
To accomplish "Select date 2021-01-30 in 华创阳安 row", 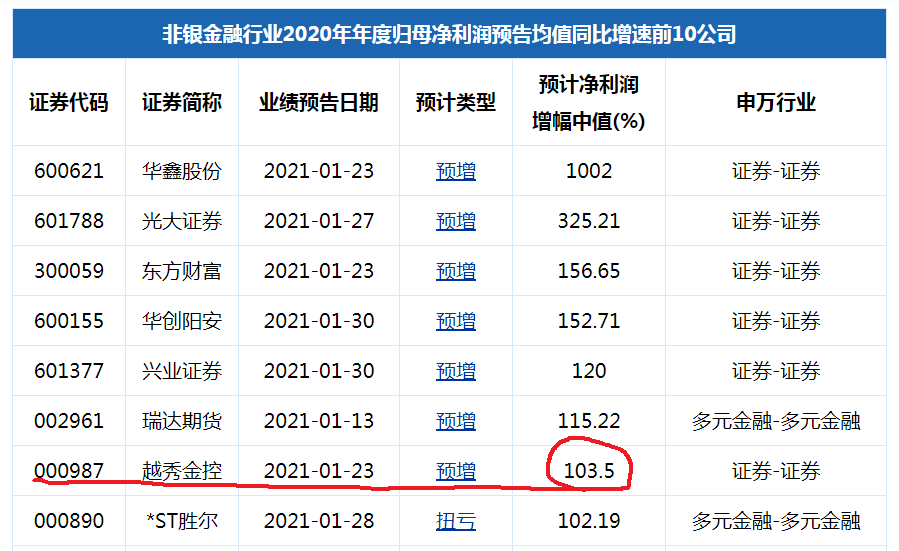I will 319,321.
